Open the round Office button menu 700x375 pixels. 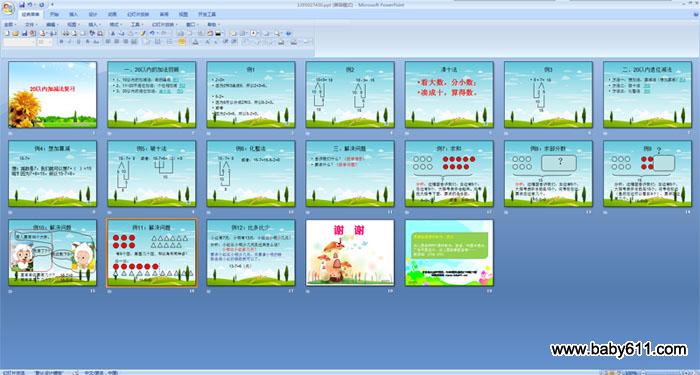coord(8,8)
